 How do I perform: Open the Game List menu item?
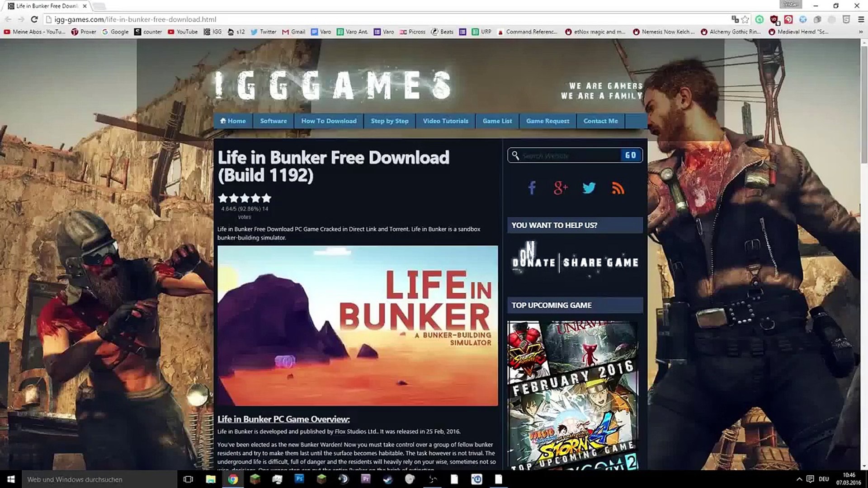(x=497, y=121)
